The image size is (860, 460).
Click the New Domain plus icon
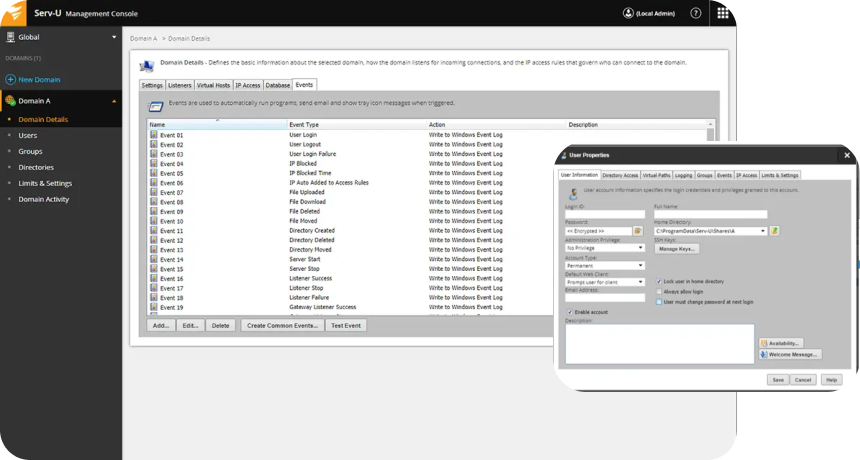pos(10,79)
